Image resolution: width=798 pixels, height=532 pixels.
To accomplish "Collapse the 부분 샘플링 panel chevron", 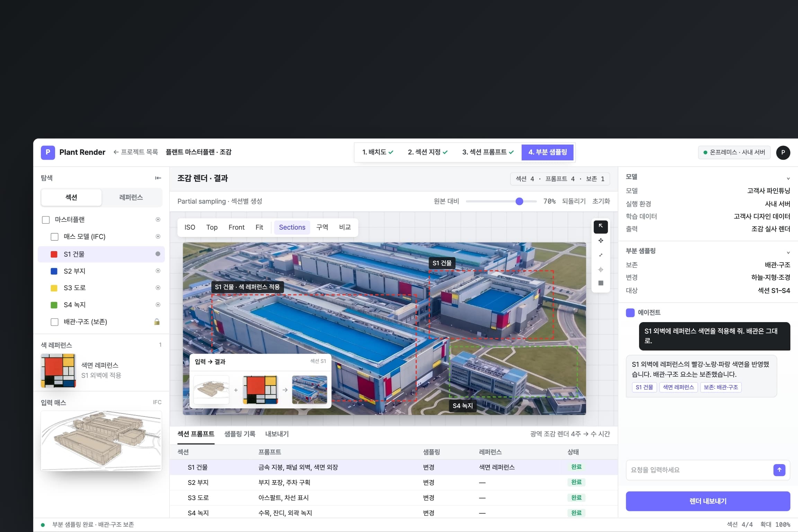I will 788,253.
